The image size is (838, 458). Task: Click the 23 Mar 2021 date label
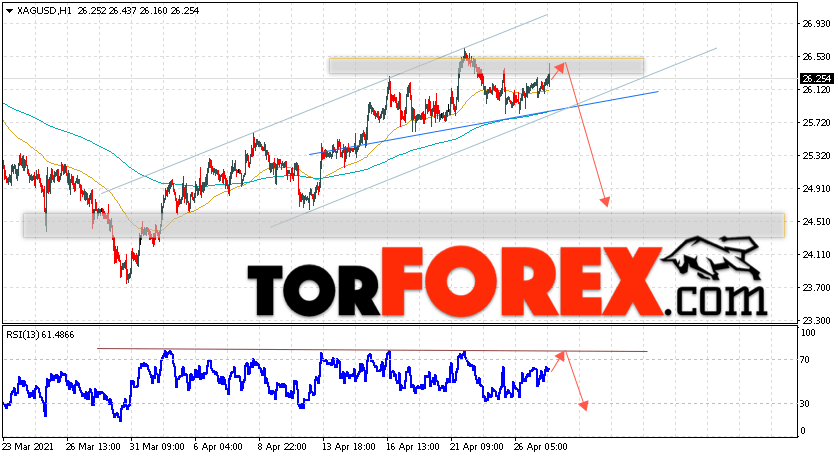click(26, 446)
